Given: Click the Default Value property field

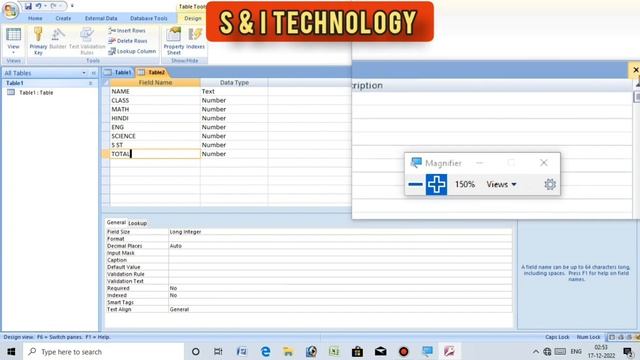Looking at the screenshot, I should [340, 267].
